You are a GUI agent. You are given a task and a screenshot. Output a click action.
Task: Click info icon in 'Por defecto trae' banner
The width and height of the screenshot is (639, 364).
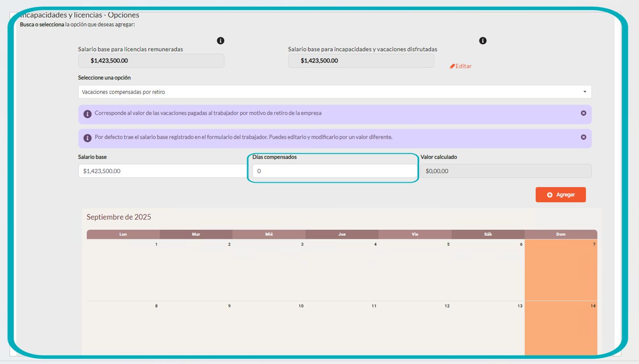87,138
